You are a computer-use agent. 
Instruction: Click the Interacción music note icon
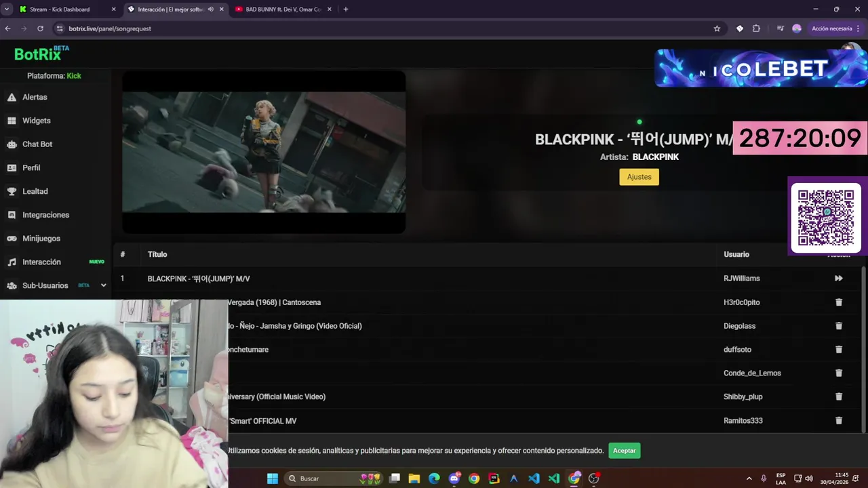point(12,262)
